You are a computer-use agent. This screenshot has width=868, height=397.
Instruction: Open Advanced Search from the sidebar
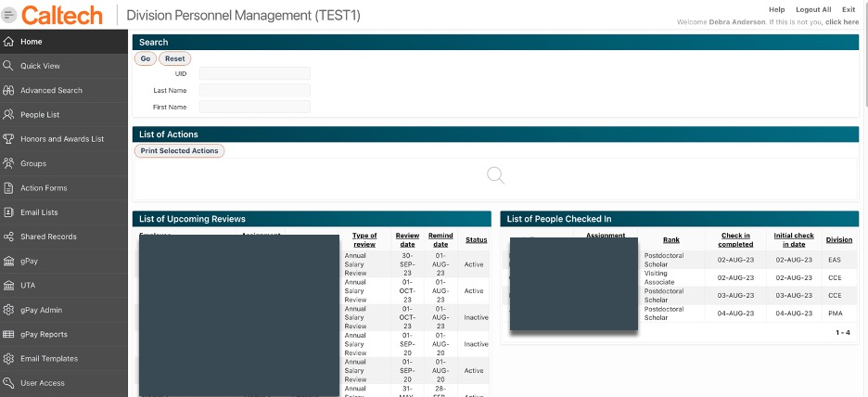[51, 91]
